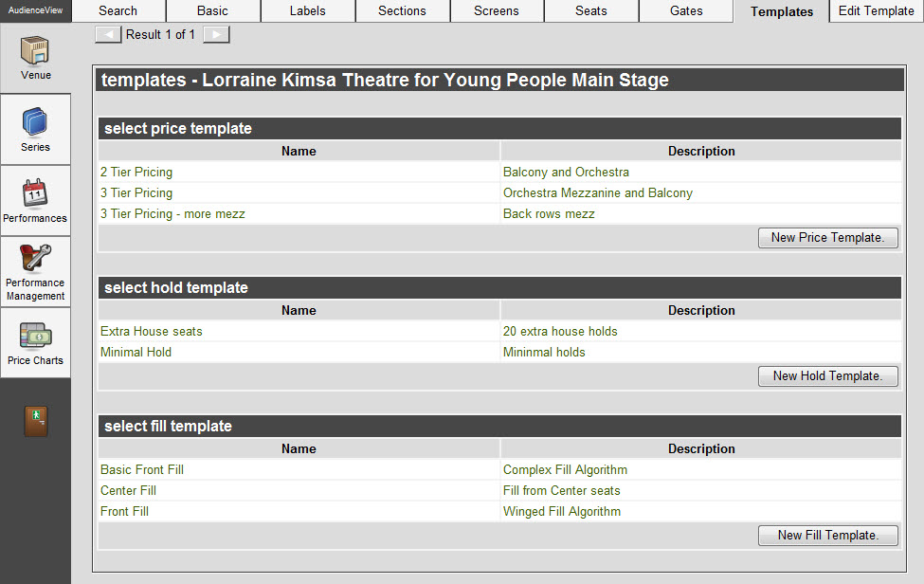Click the AudienceView logo
The width and height of the screenshot is (924, 584).
pyautogui.click(x=35, y=10)
